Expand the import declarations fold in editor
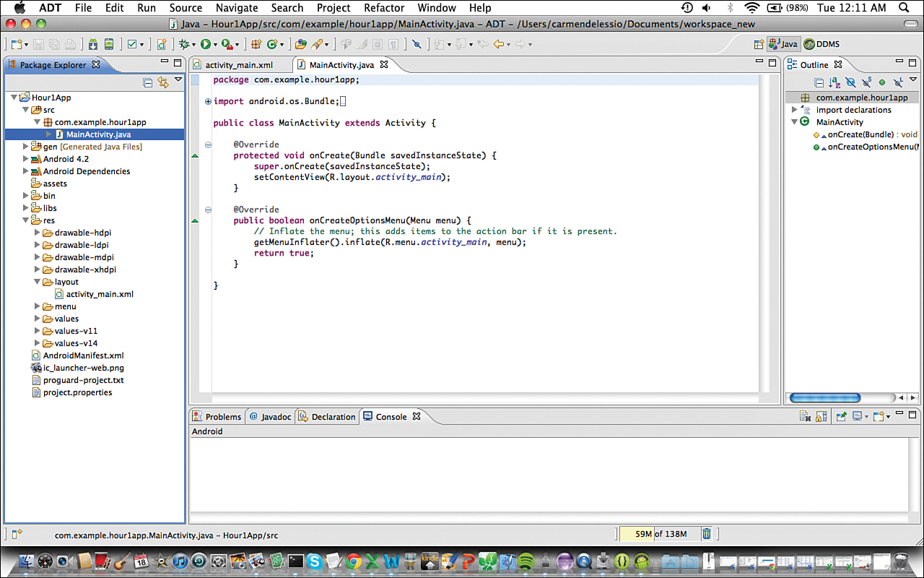 [208, 101]
